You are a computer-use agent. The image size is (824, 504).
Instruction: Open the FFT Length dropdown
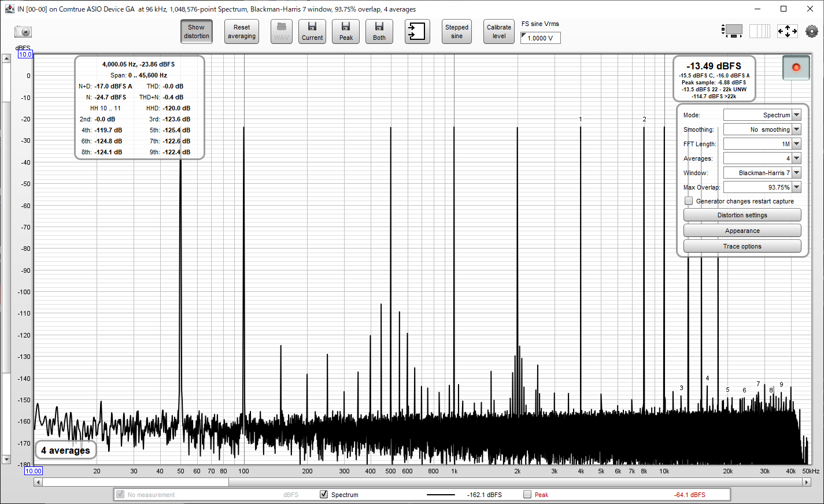point(762,144)
